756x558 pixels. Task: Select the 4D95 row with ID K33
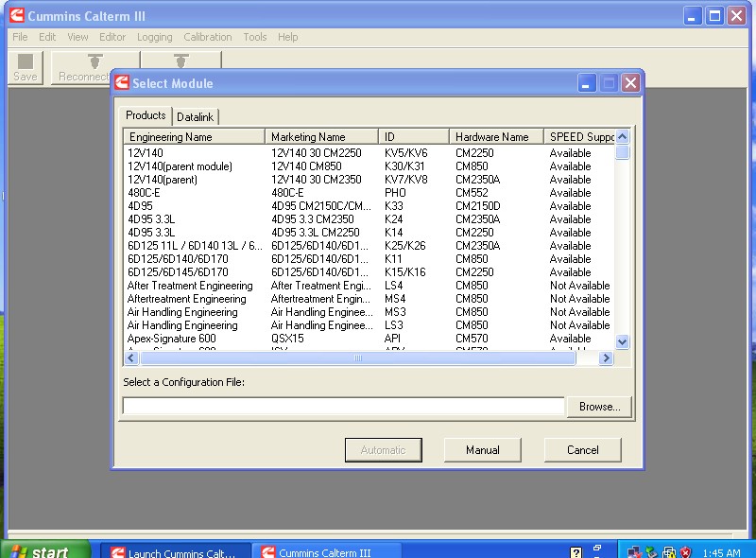(369, 206)
